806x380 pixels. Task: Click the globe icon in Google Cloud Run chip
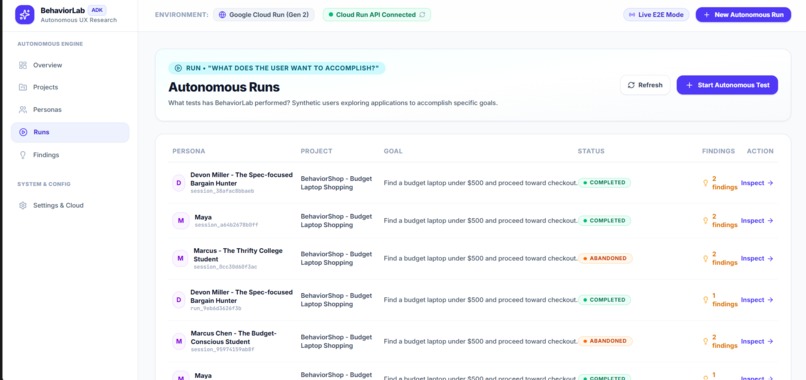click(x=222, y=15)
